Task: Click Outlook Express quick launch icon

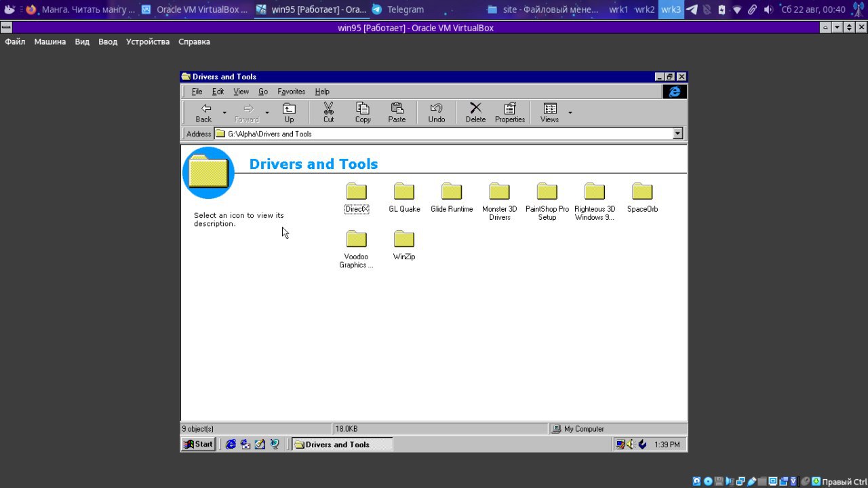Action: click(x=245, y=444)
